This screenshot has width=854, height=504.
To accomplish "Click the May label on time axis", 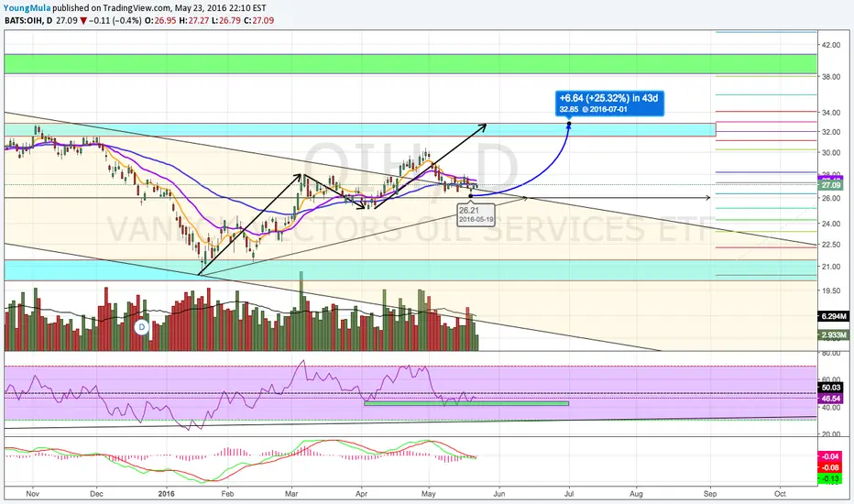I will point(429,494).
